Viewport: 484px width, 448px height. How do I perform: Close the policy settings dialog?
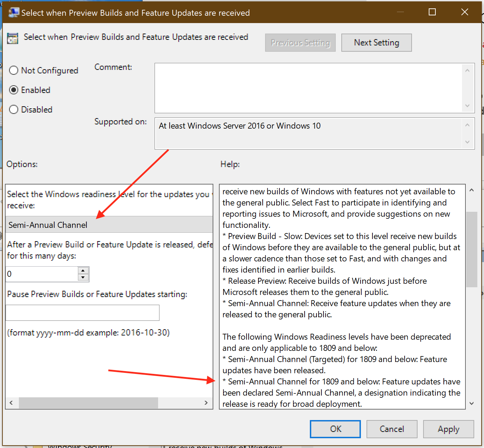(465, 12)
